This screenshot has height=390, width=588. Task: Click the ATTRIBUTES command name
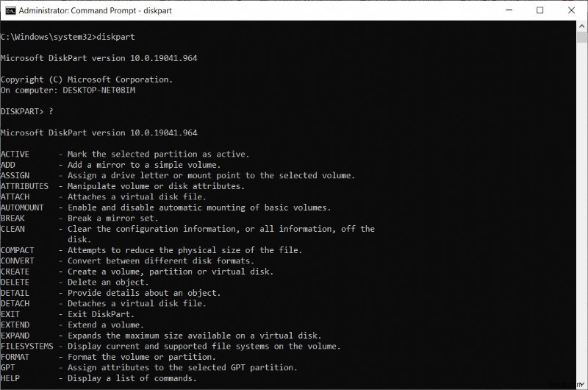[x=25, y=186]
